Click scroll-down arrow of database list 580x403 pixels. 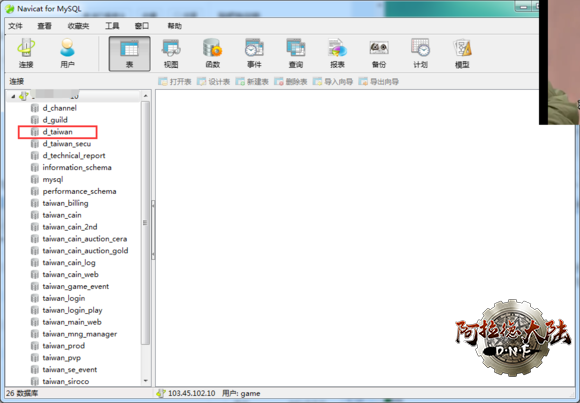[146, 380]
